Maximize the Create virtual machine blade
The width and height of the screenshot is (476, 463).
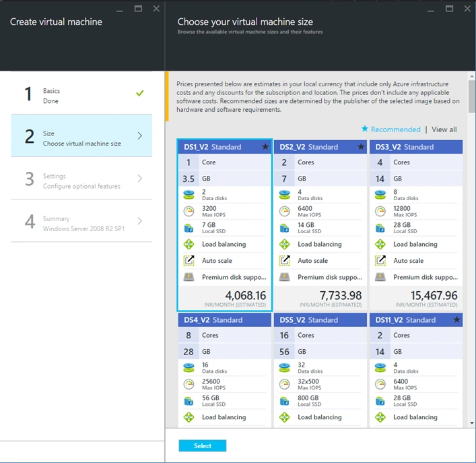(x=138, y=9)
